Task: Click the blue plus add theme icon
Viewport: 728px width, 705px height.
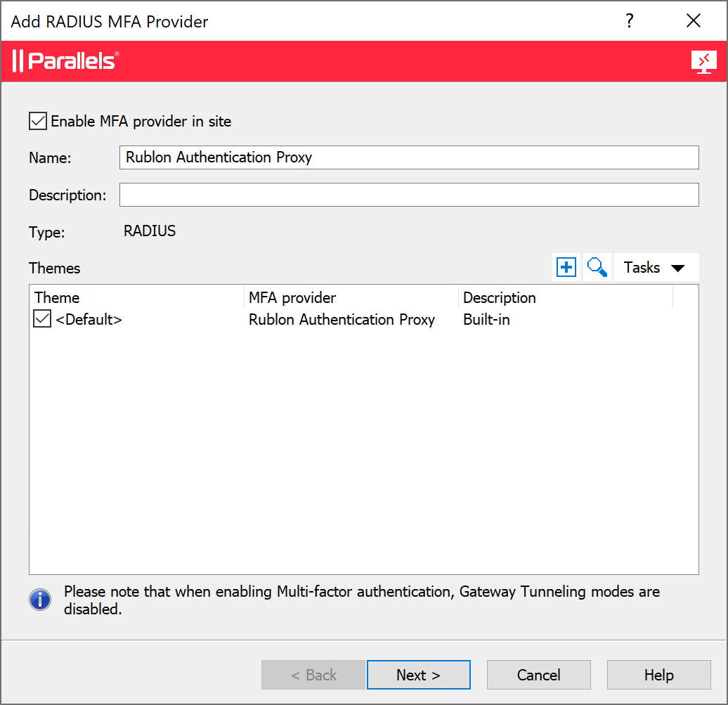Action: coord(566,268)
